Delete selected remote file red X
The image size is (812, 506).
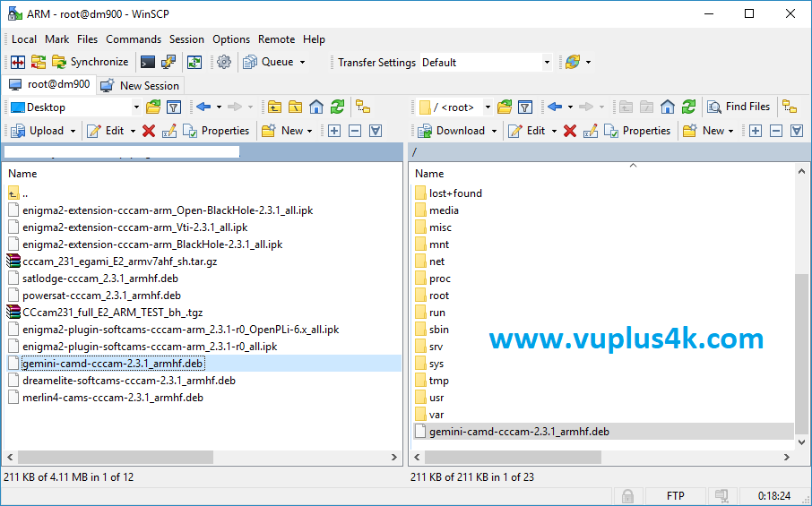coord(570,131)
